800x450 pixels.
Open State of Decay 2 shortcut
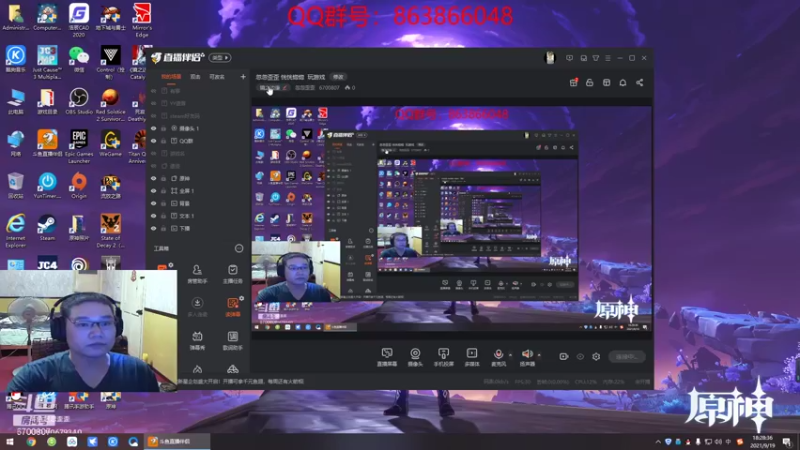pyautogui.click(x=110, y=231)
